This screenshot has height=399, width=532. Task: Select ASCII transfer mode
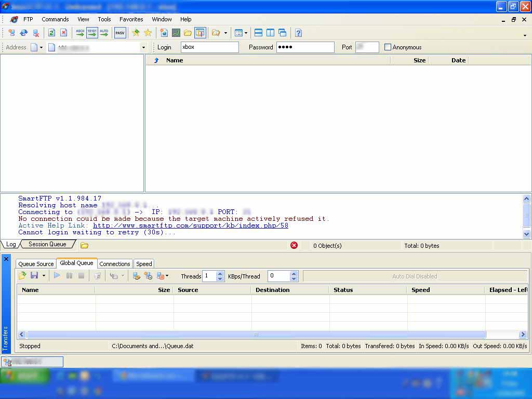coord(79,33)
